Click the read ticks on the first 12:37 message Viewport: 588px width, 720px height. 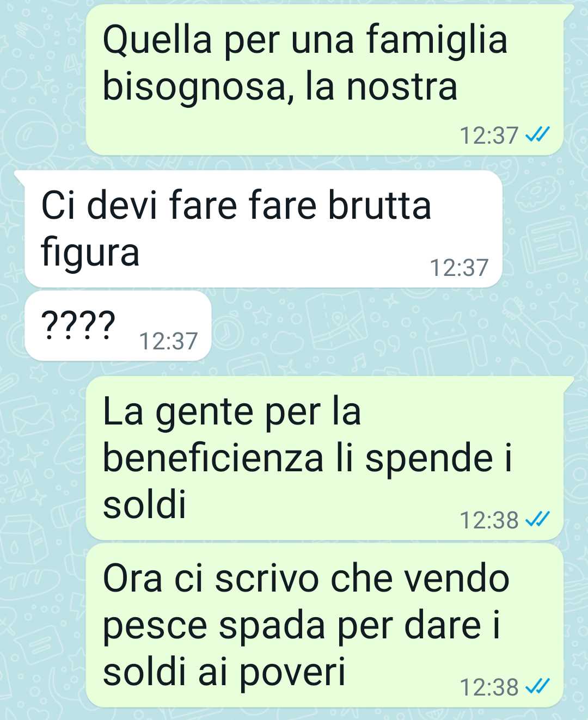[x=537, y=134]
